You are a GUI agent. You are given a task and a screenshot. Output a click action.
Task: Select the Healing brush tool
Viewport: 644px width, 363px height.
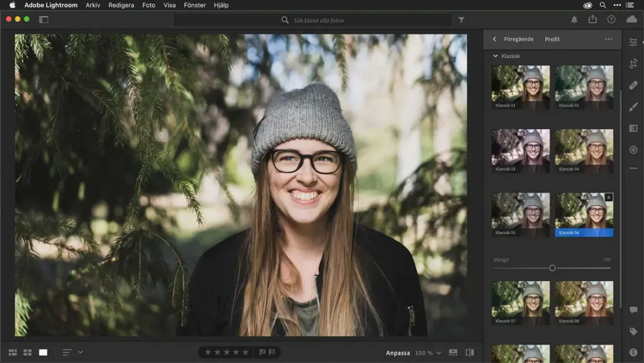pos(633,86)
